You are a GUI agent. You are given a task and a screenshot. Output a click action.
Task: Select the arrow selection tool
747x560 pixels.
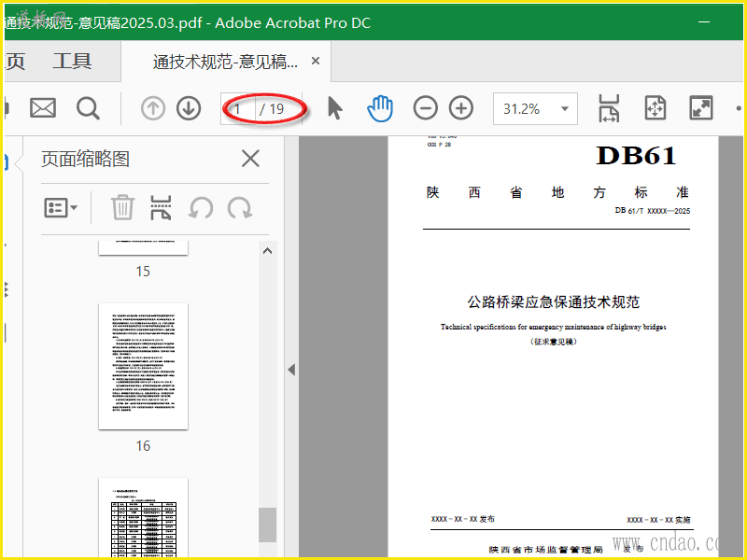[335, 108]
